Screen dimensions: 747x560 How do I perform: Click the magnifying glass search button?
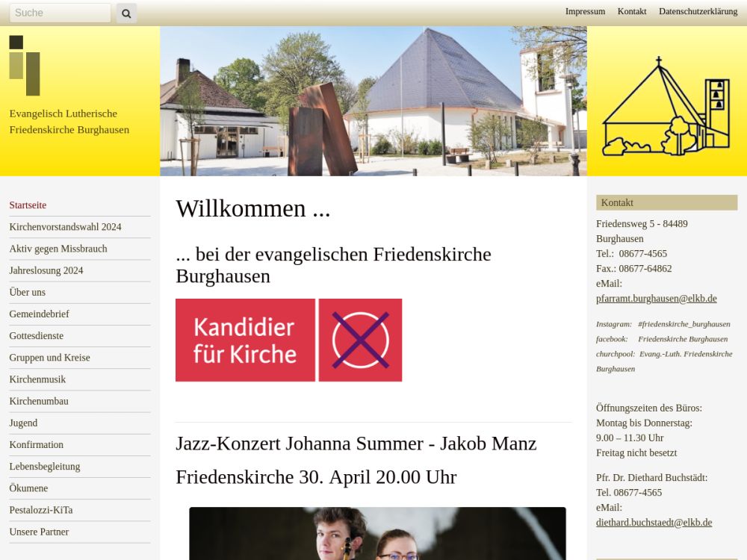click(x=126, y=13)
